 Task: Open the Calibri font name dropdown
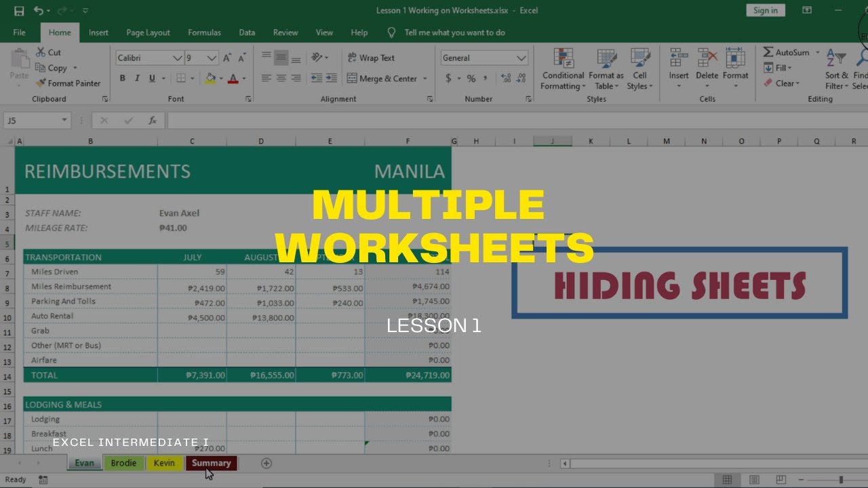coord(178,58)
